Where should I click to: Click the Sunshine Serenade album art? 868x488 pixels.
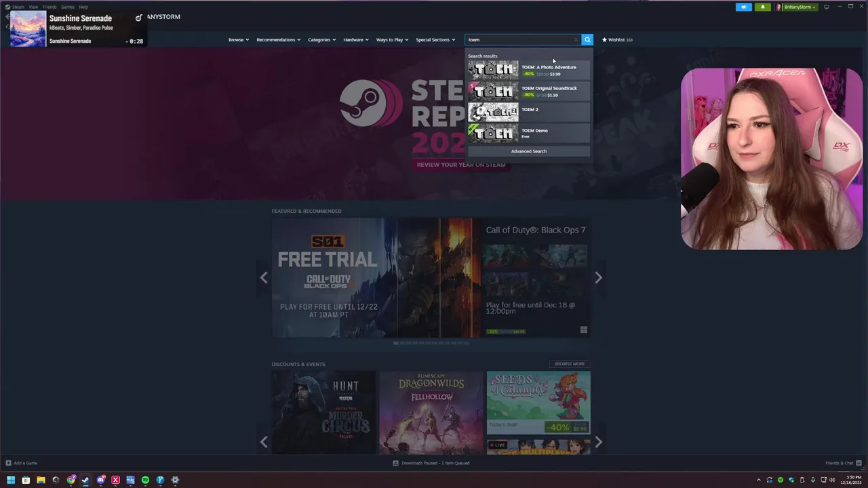click(28, 28)
